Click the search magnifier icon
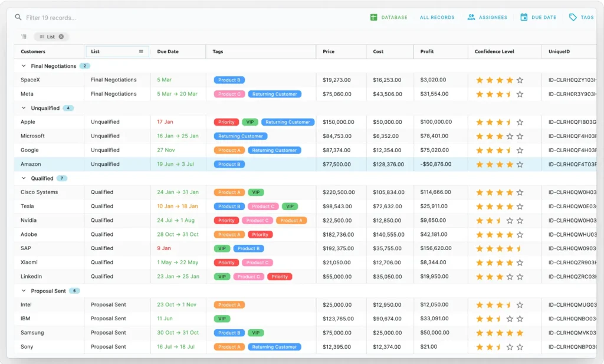 [18, 18]
